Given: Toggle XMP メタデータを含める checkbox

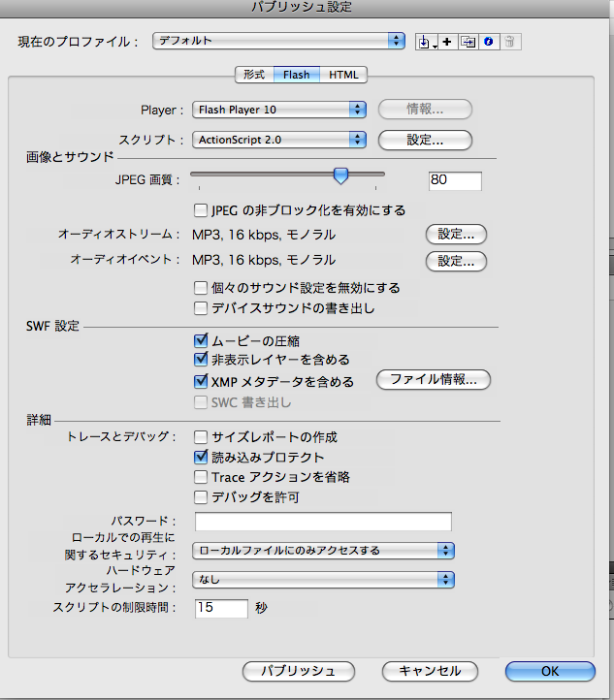Looking at the screenshot, I should pos(201,382).
